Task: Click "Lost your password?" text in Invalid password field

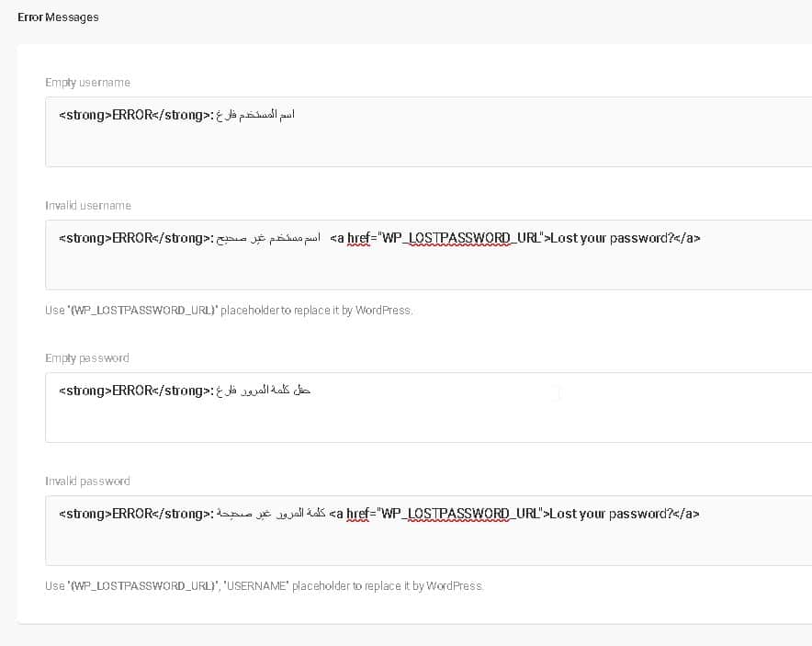Action: click(x=611, y=514)
